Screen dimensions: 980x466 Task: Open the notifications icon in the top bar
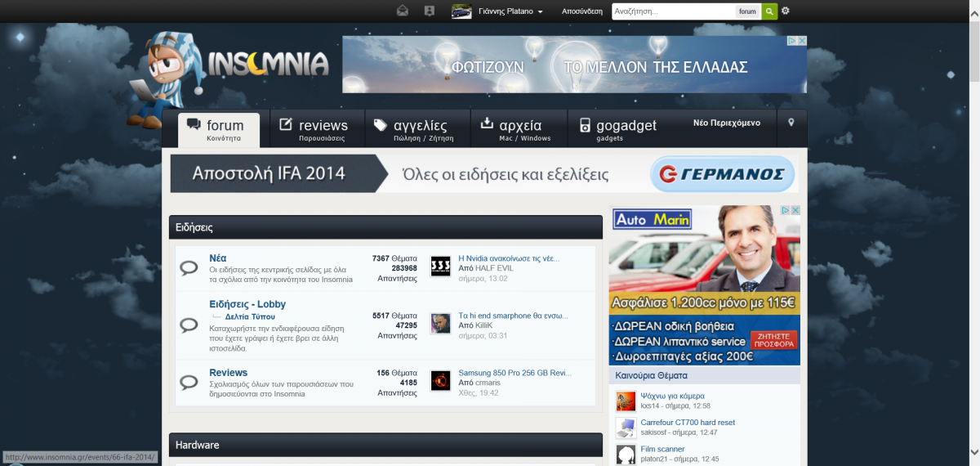point(430,11)
